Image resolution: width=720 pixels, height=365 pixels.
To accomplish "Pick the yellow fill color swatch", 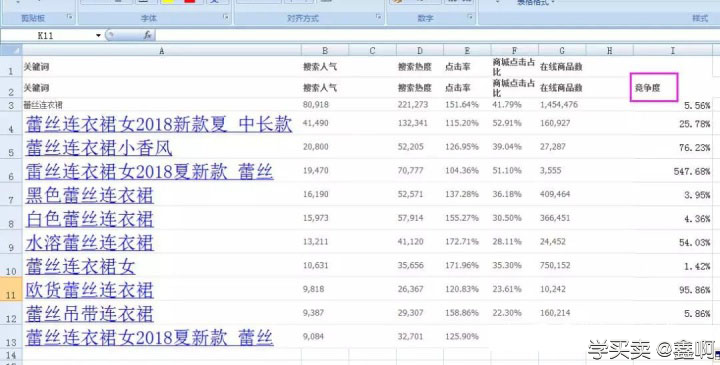I will tap(168, 1).
